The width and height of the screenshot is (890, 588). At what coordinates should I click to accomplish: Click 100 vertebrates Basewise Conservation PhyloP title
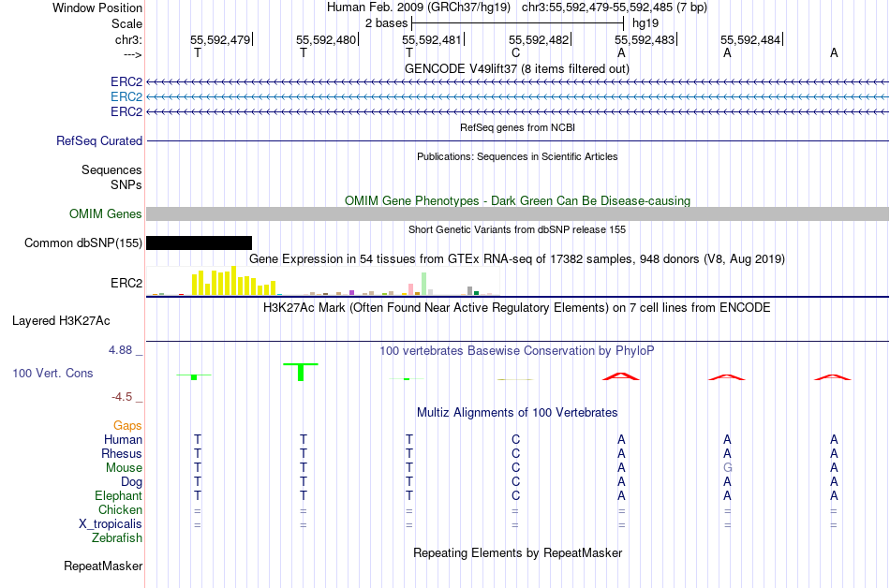coord(517,350)
